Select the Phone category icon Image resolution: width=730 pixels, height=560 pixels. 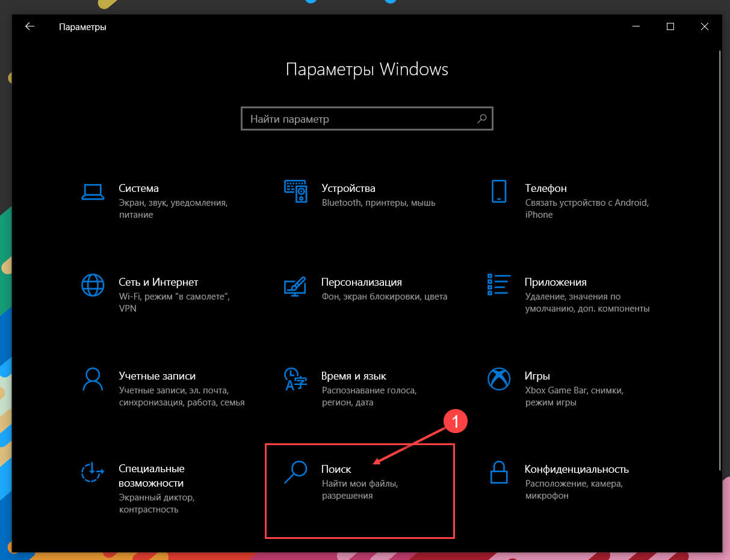[x=499, y=191]
